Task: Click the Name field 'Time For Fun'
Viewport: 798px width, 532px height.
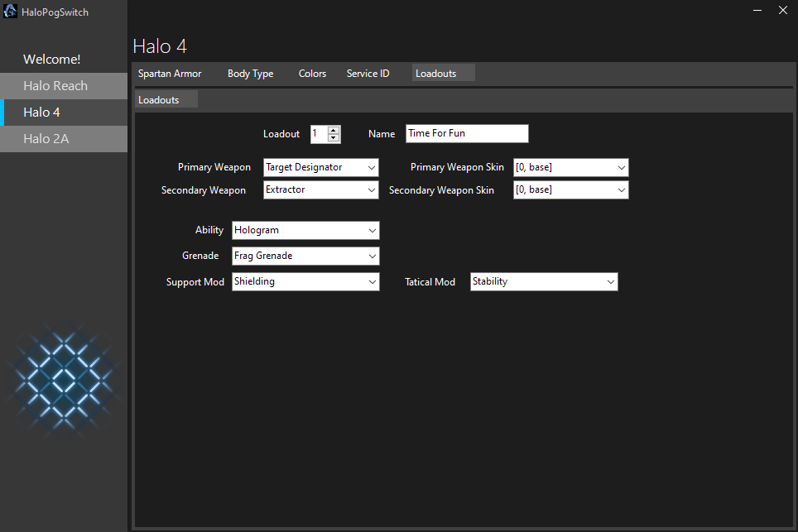Action: click(467, 133)
